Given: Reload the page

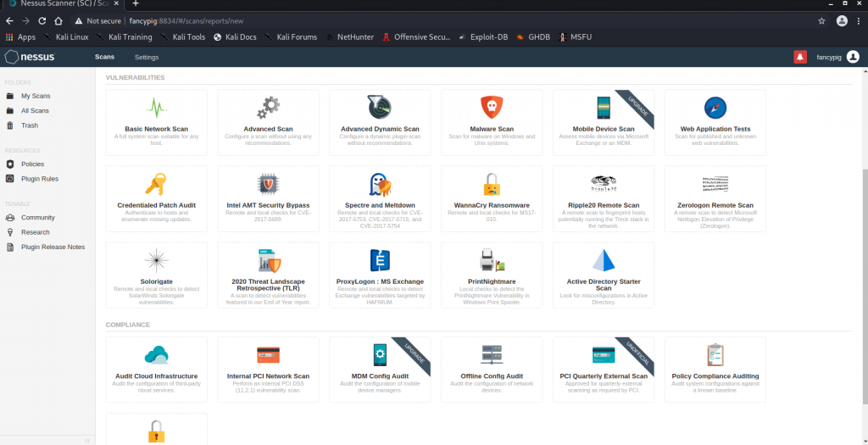Looking at the screenshot, I should coord(42,21).
